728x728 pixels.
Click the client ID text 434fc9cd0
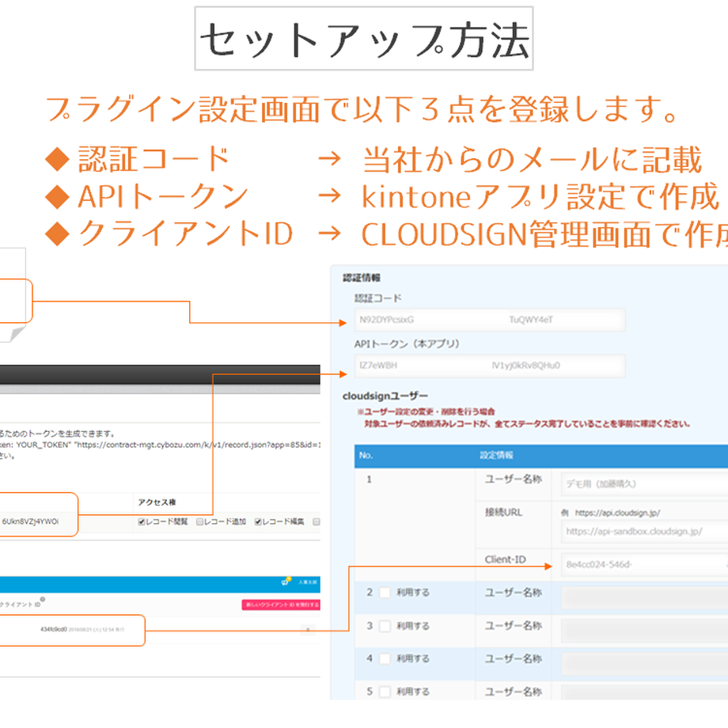click(53, 630)
